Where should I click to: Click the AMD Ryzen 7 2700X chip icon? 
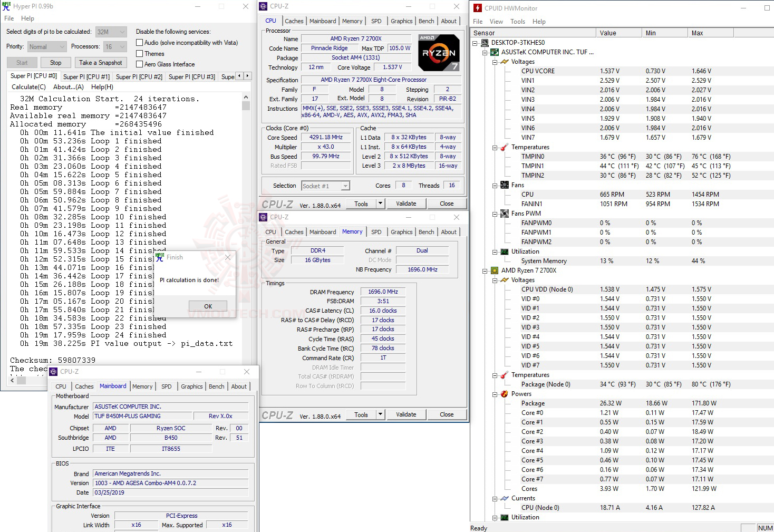(x=495, y=270)
